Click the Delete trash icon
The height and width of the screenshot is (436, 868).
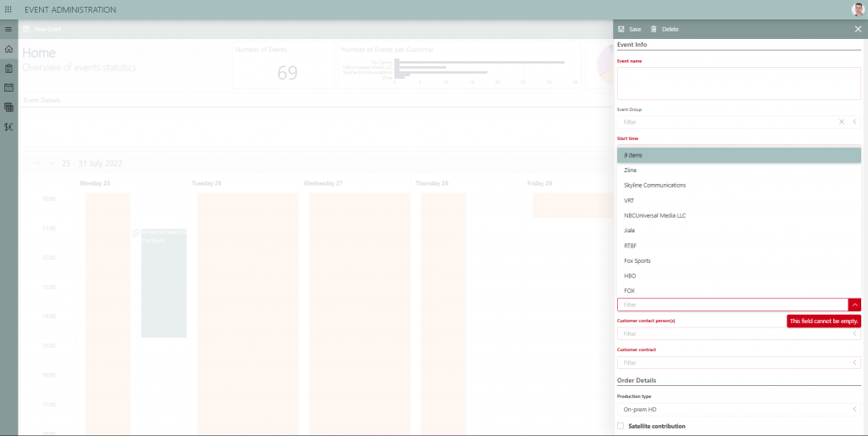coord(654,30)
